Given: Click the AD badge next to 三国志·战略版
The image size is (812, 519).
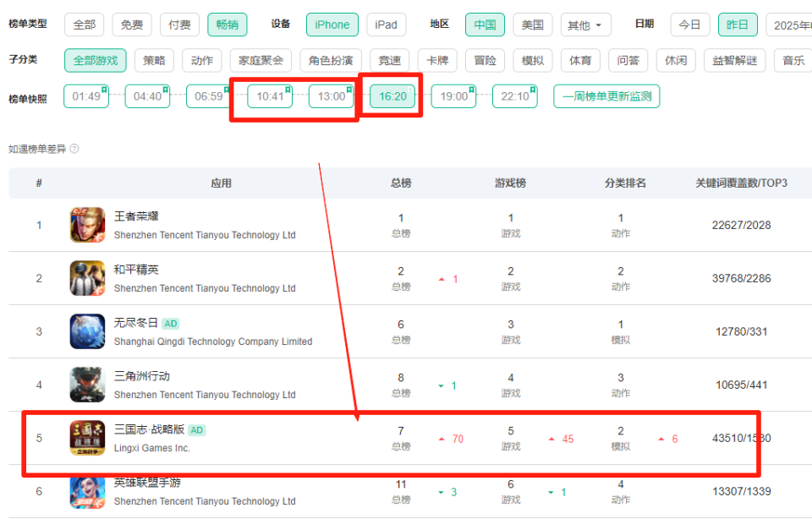Looking at the screenshot, I should pyautogui.click(x=197, y=430).
